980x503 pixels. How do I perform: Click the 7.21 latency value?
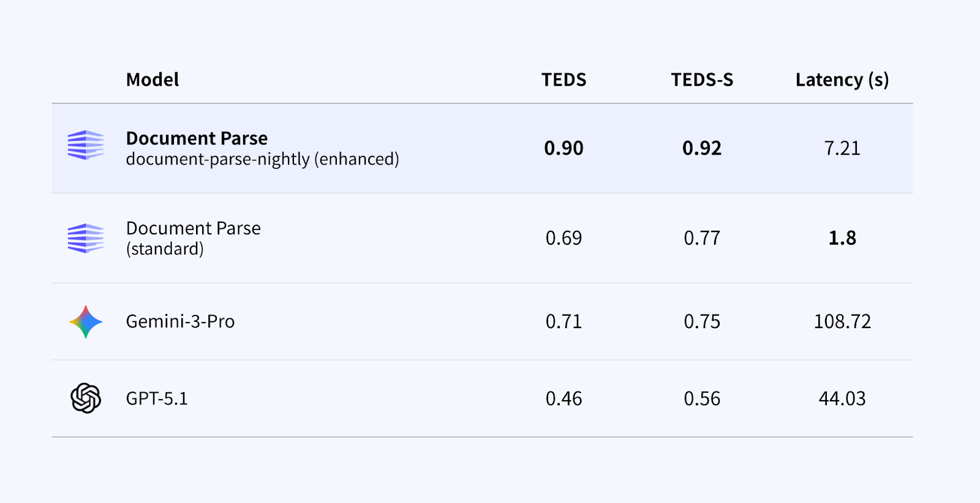pyautogui.click(x=842, y=148)
